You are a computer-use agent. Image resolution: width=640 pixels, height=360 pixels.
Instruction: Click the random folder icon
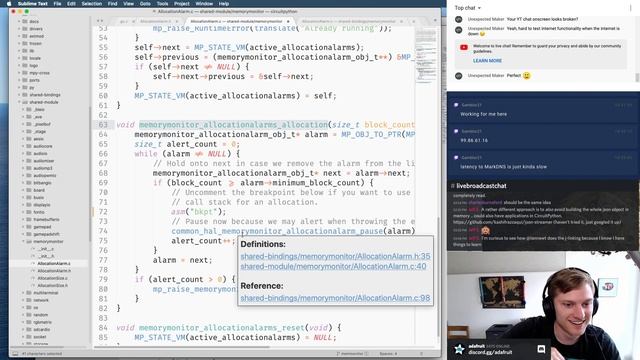[x=29, y=315]
